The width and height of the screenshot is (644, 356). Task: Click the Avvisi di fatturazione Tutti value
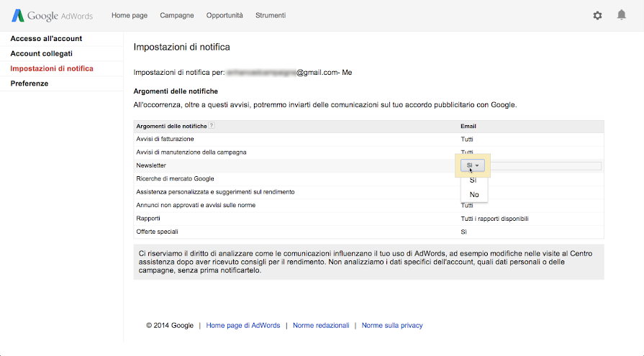point(467,139)
